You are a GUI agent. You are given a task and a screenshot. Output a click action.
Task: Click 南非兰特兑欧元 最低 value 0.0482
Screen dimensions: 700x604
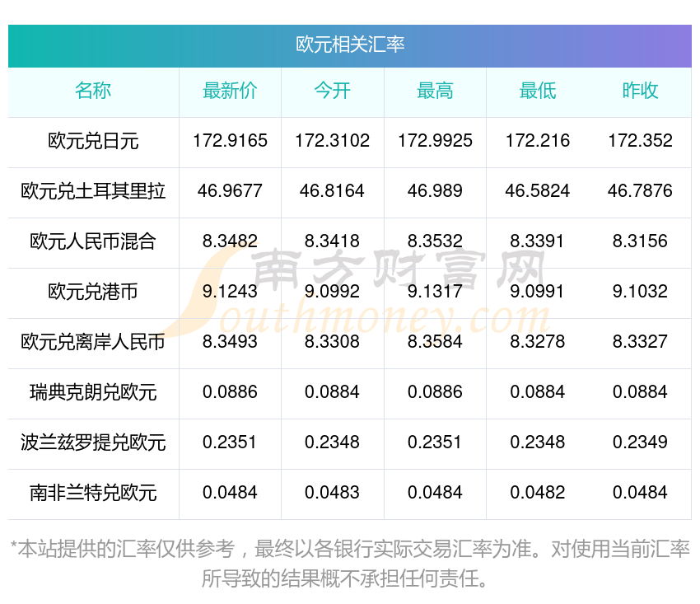coord(538,492)
